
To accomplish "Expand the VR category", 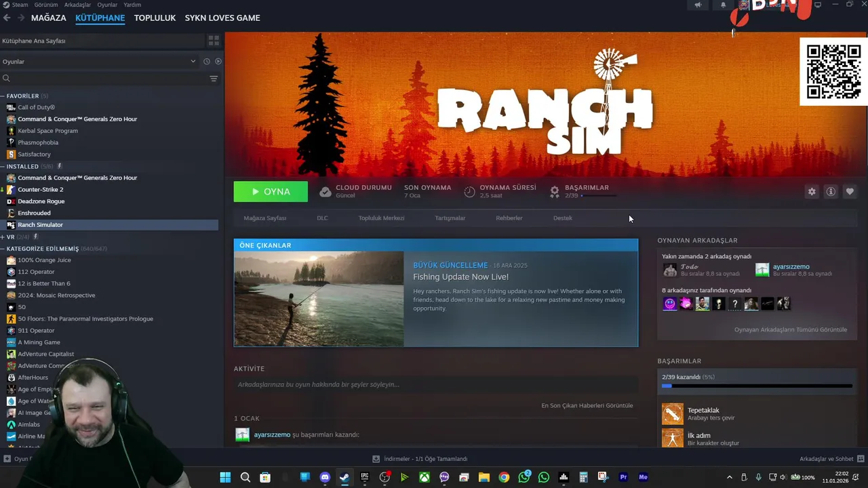I will [x=3, y=237].
